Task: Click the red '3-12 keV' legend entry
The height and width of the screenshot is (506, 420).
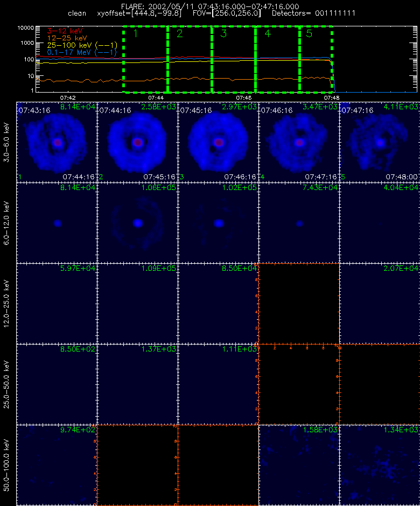Action: (x=65, y=31)
